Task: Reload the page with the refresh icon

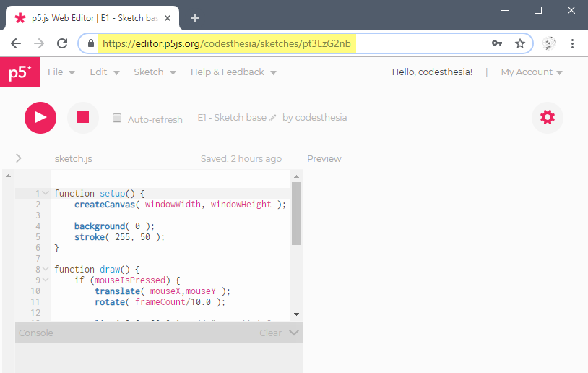Action: 62,43
